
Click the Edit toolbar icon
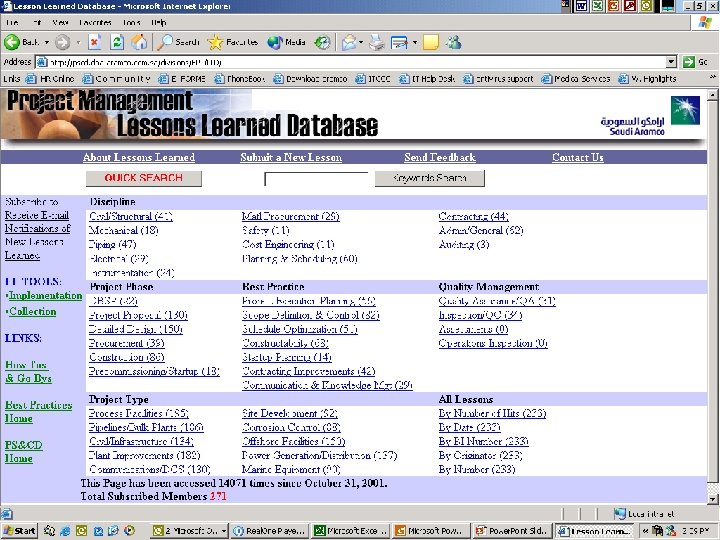399,43
